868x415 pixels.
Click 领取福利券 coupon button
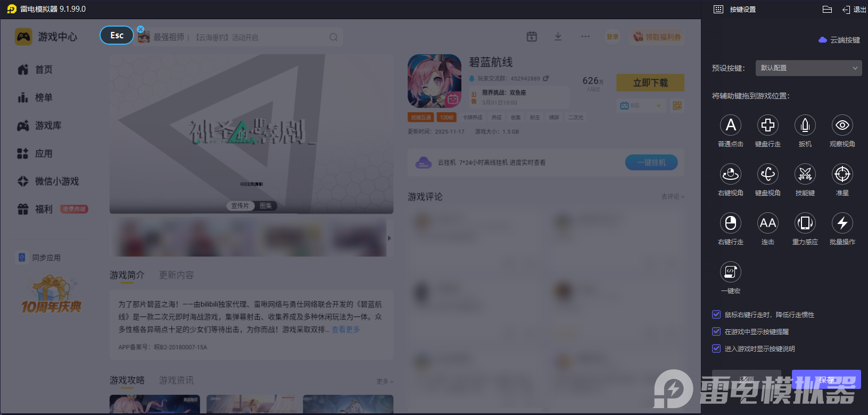point(657,37)
